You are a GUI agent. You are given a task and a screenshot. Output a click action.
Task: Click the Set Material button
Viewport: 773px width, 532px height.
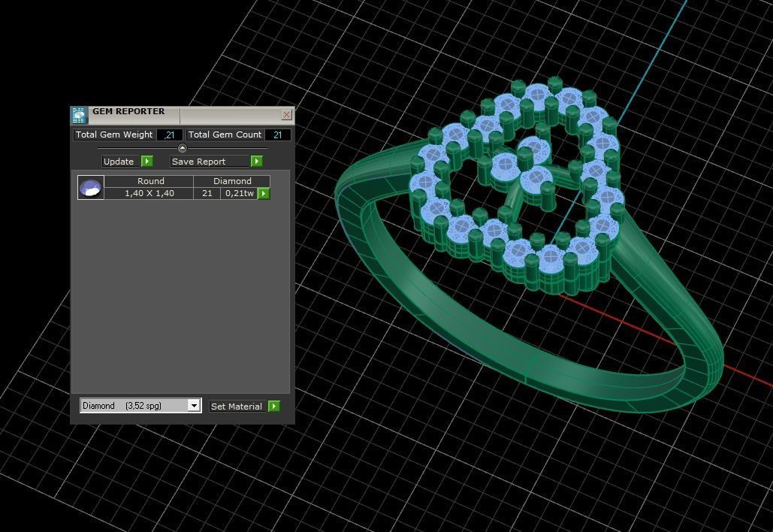coord(239,407)
